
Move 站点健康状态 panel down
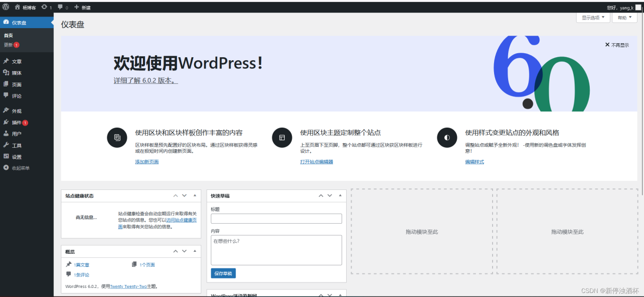(x=184, y=195)
